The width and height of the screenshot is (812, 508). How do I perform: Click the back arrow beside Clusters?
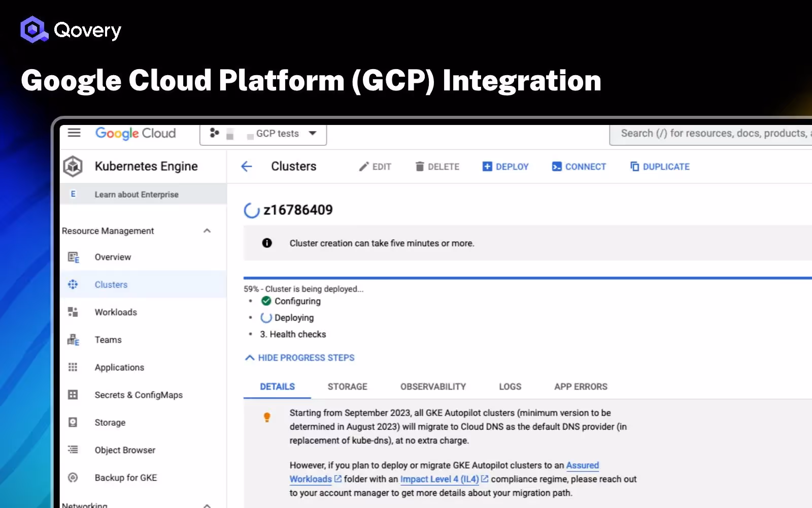pyautogui.click(x=247, y=166)
